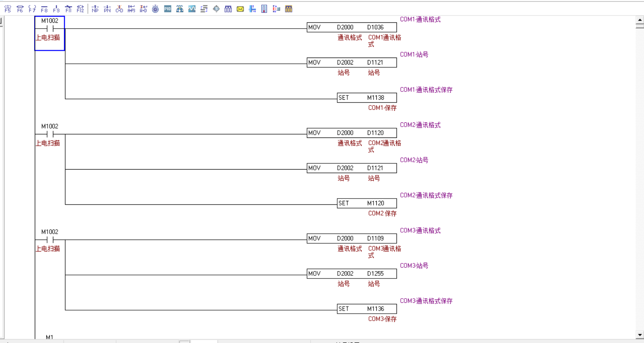The height and width of the screenshot is (343, 644).
Task: Click the NP rising-edge toolbar icon
Action: click(95, 9)
